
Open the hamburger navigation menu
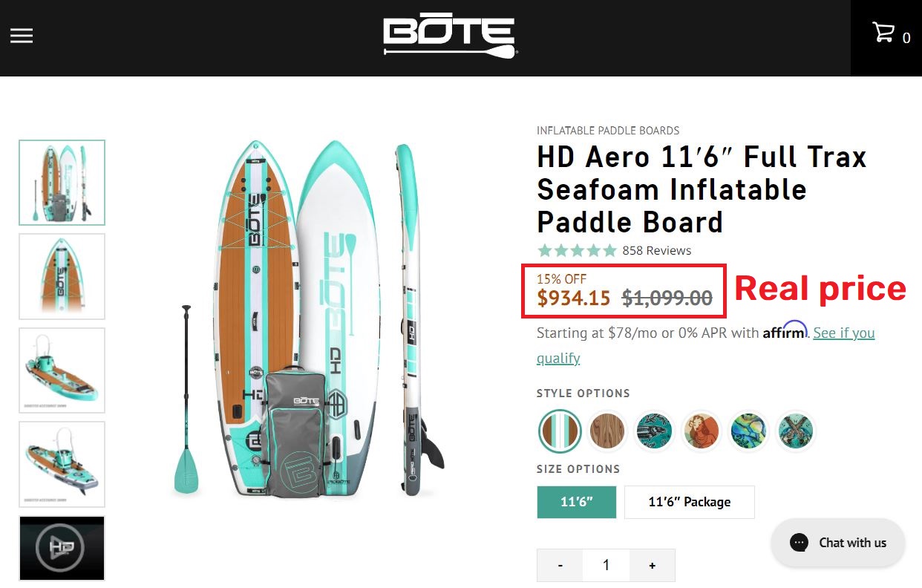click(21, 35)
